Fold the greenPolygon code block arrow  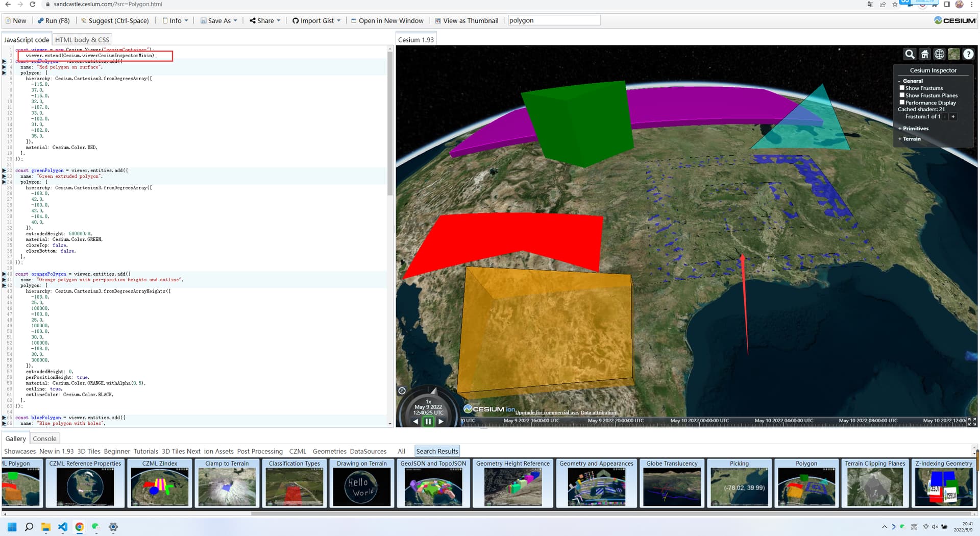(x=5, y=170)
